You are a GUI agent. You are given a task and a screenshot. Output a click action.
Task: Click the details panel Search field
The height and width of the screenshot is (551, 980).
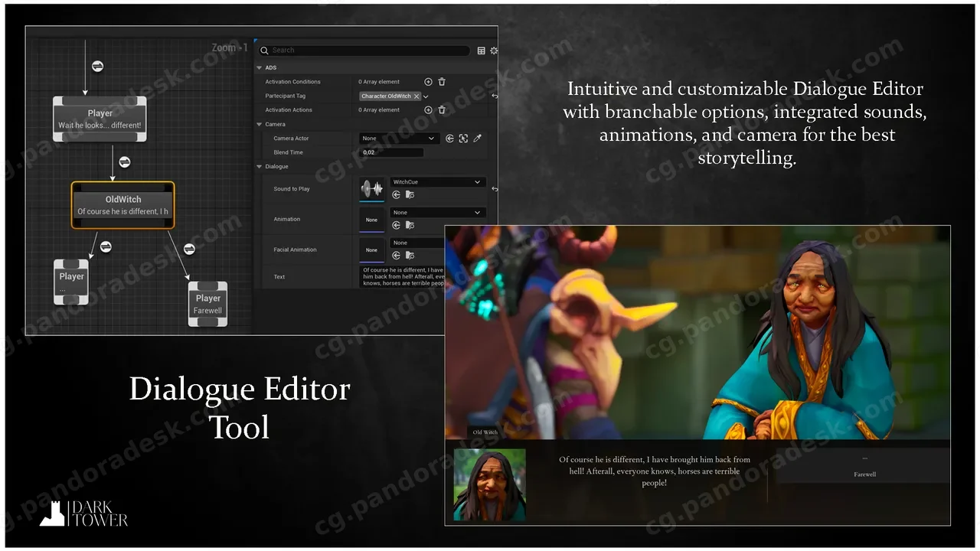click(x=364, y=51)
